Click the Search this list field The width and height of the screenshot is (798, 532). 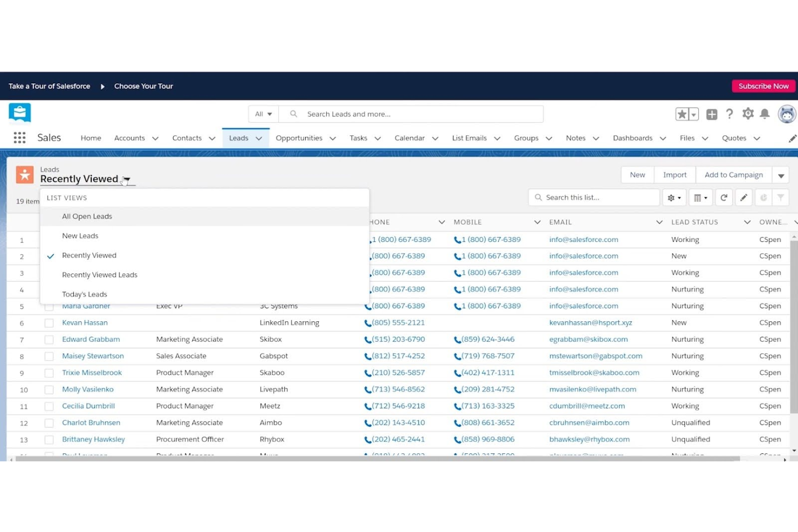(x=594, y=198)
